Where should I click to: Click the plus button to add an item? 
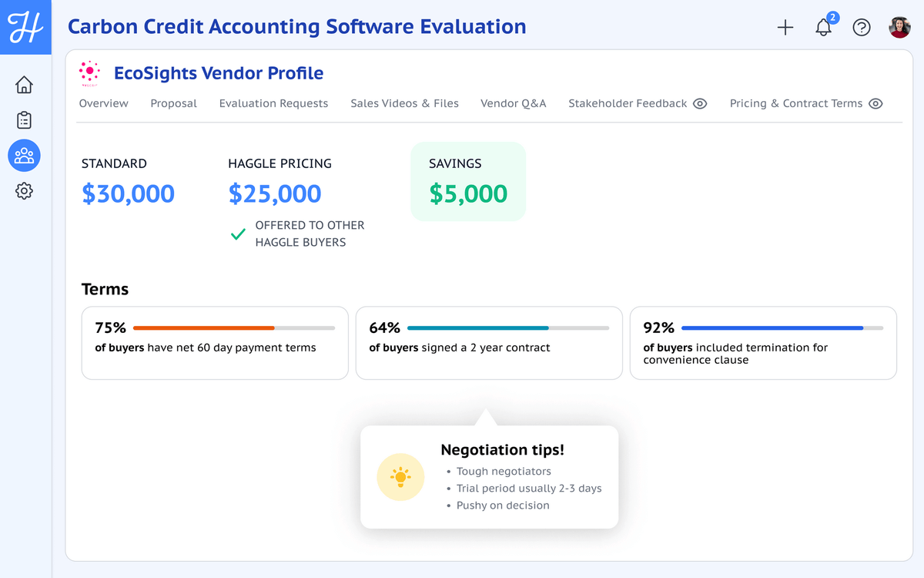(x=785, y=27)
